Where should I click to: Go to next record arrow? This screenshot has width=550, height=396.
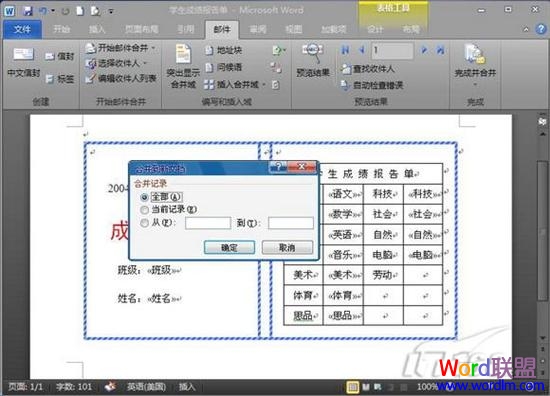(x=424, y=51)
